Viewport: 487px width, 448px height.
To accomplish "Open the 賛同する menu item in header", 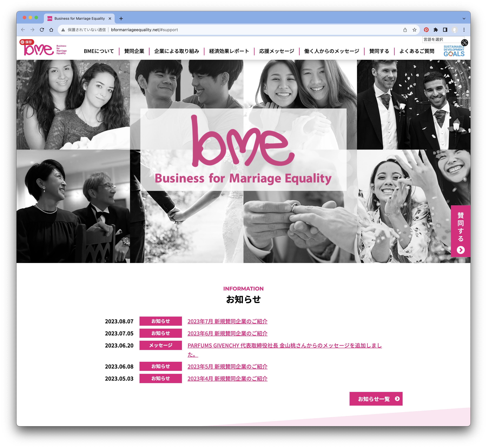I will (379, 51).
